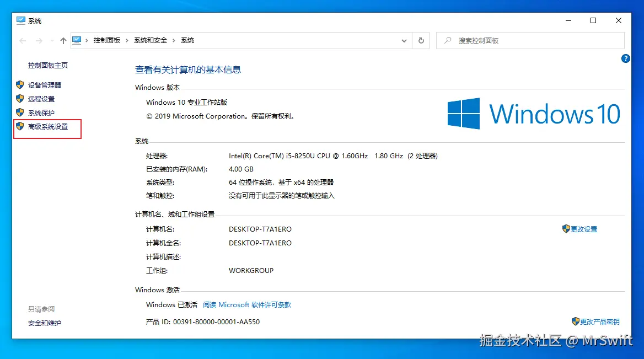Click the 64 位操作系统 system type value

281,182
